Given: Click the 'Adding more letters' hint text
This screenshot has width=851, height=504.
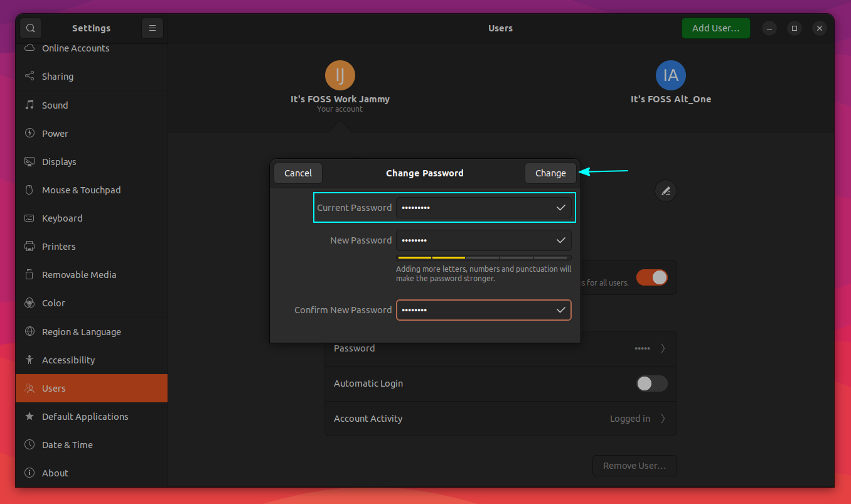Looking at the screenshot, I should point(484,274).
